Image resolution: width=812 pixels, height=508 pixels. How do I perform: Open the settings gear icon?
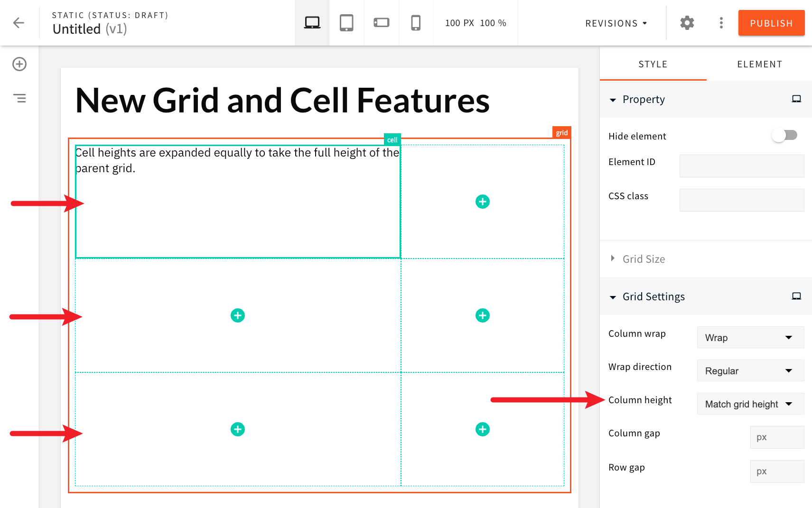(x=687, y=23)
